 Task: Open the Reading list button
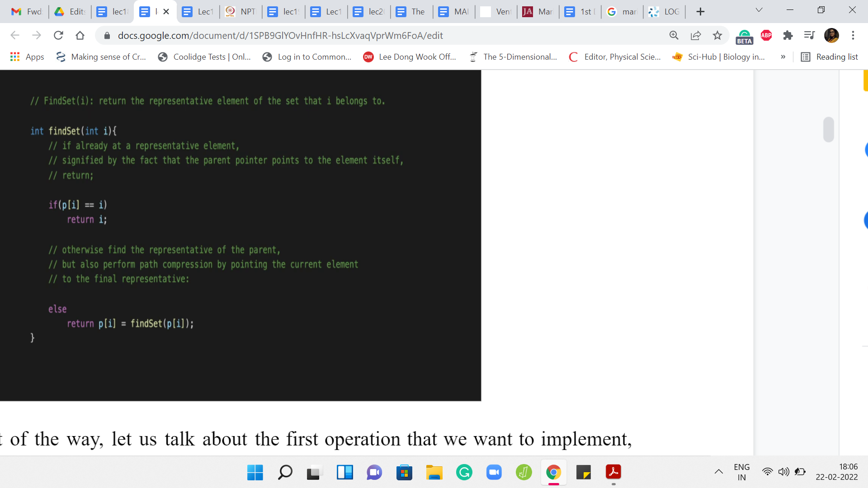[829, 57]
